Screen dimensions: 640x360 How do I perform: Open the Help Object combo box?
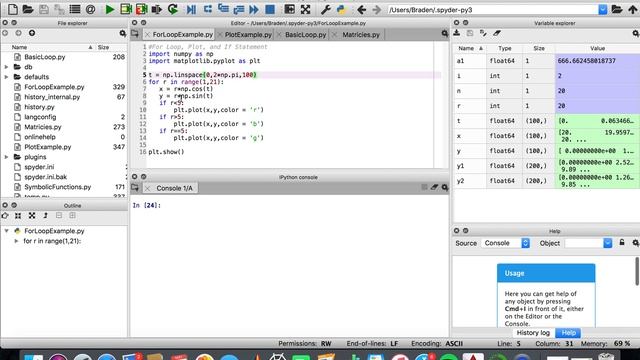589,243
